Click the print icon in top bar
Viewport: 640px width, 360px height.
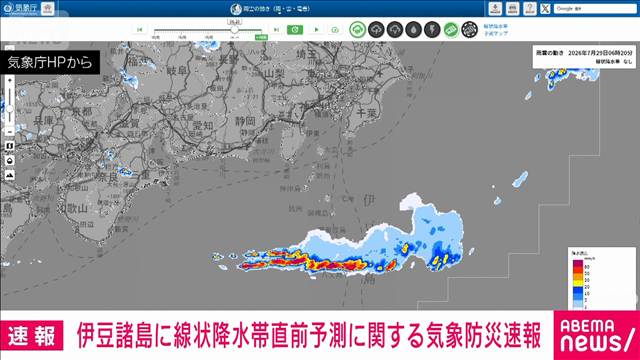click(x=512, y=8)
